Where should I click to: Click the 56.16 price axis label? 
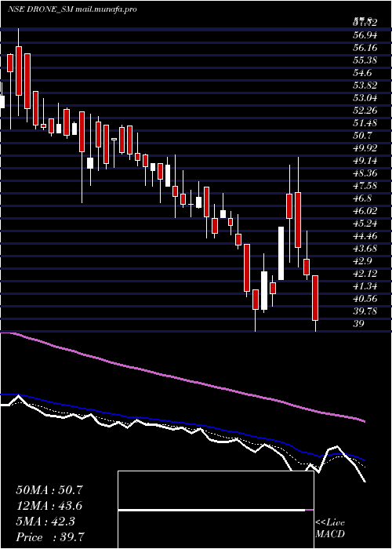click(x=365, y=48)
